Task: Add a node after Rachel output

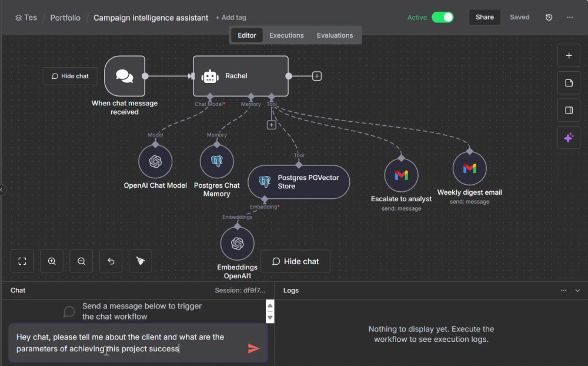Action: [x=317, y=76]
